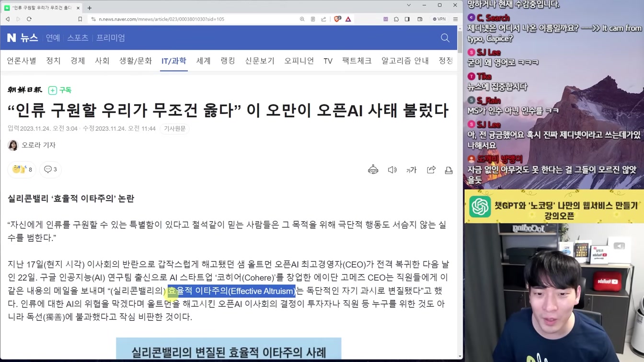Click the Naver N logo
The height and width of the screenshot is (362, 644).
11,38
